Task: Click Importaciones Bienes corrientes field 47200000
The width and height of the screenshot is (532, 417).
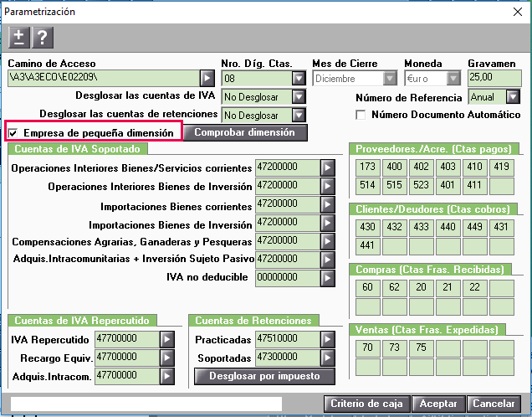Action: pos(288,204)
